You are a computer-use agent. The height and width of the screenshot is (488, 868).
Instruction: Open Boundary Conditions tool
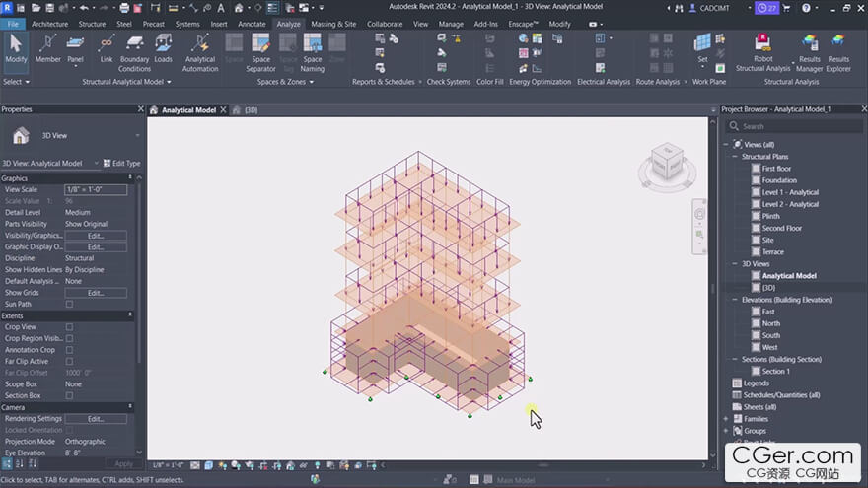[134, 53]
